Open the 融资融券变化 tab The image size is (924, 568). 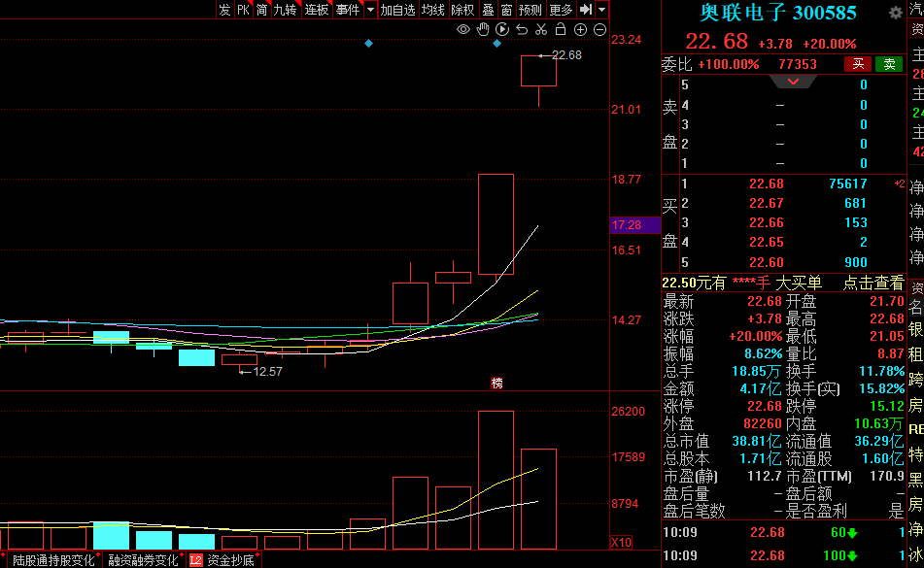click(x=143, y=560)
